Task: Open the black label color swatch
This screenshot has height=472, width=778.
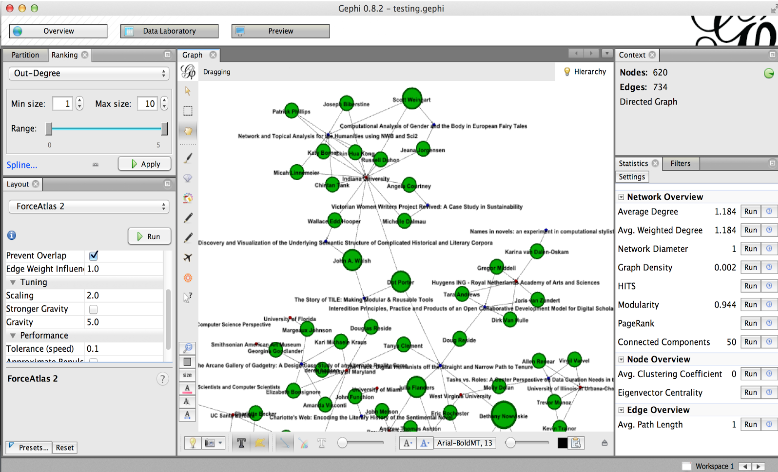Action: tap(562, 443)
